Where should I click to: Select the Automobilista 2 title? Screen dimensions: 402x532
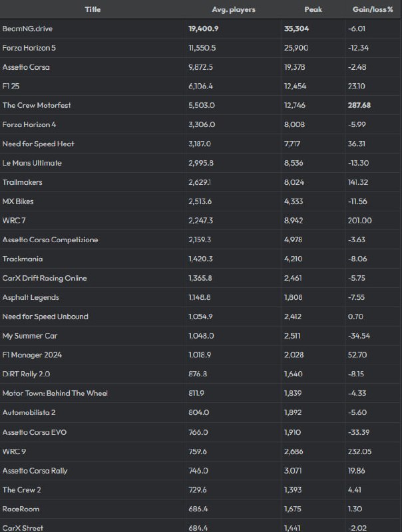29,412
